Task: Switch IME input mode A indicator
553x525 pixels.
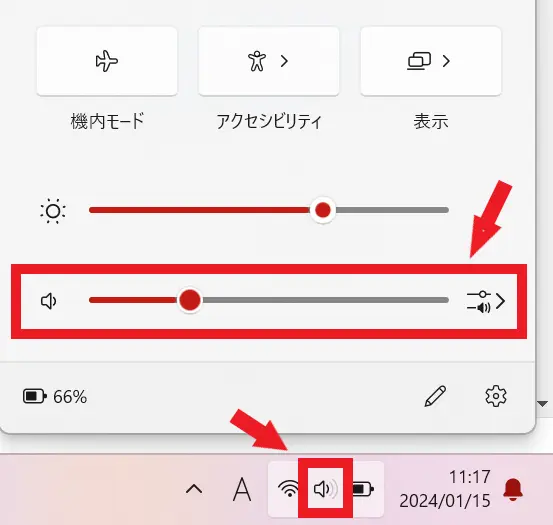Action: (x=242, y=489)
